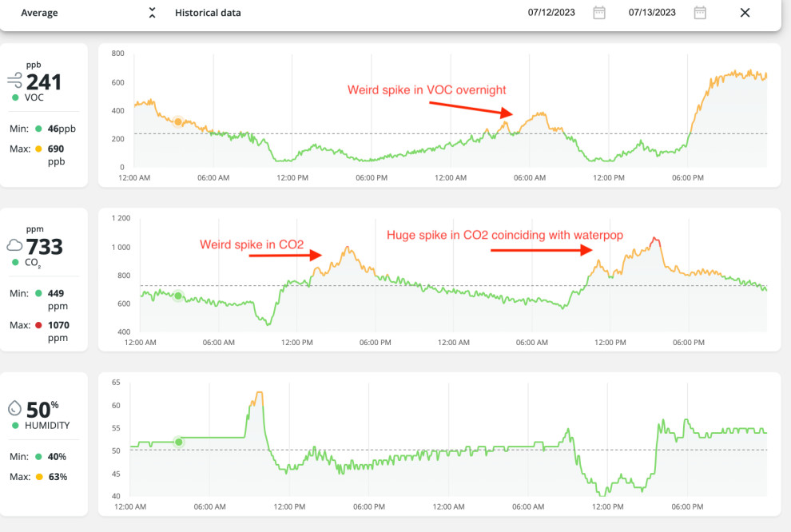Image resolution: width=791 pixels, height=532 pixels.
Task: Click the green marker on humidity chart
Action: click(x=179, y=441)
